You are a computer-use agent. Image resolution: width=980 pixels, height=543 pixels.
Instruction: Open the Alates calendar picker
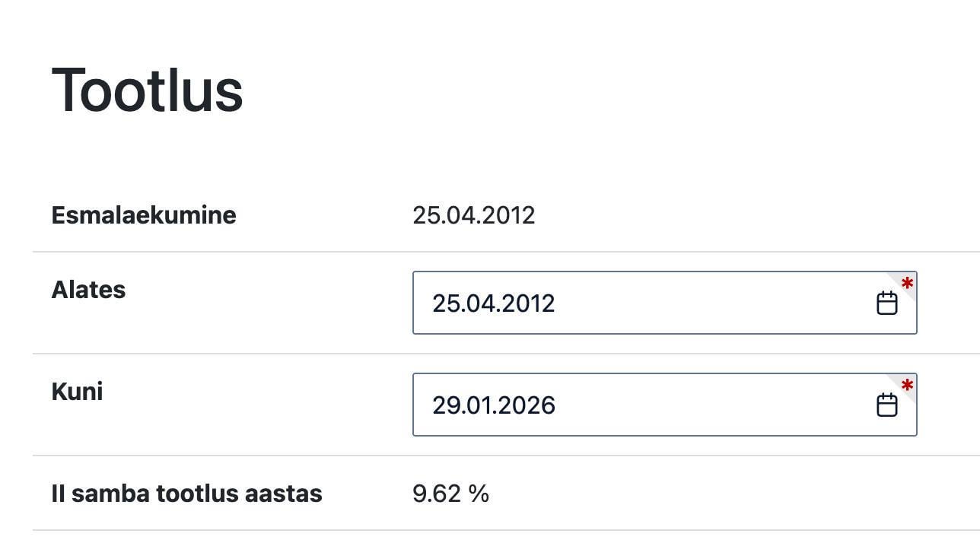point(886,303)
